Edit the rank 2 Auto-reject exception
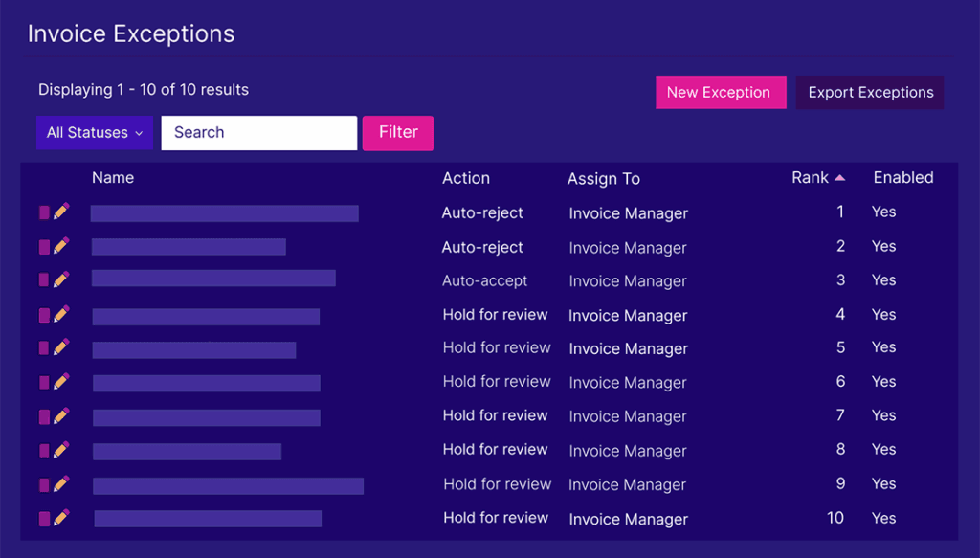This screenshot has height=558, width=980. (x=61, y=246)
